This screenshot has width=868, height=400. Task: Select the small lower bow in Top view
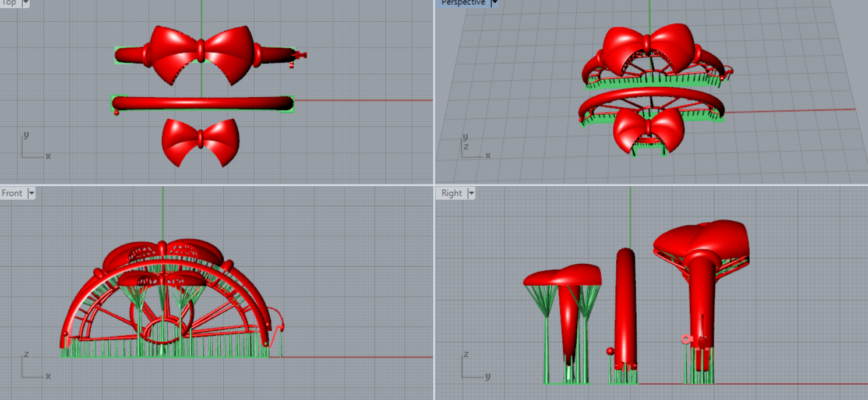(200, 140)
